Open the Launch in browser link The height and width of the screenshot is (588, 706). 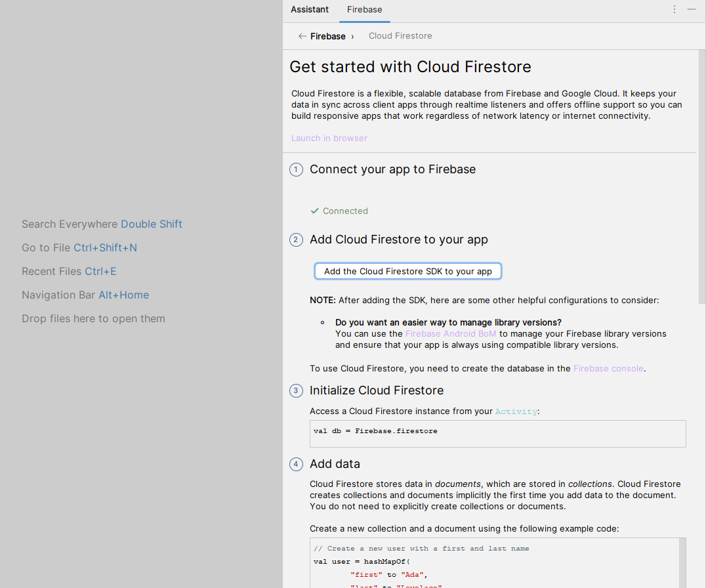point(329,138)
